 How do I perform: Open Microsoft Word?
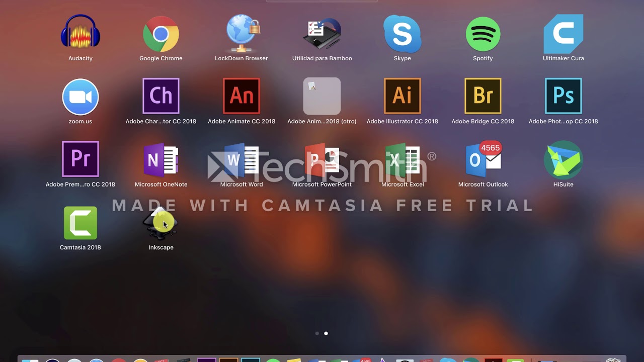point(242,160)
